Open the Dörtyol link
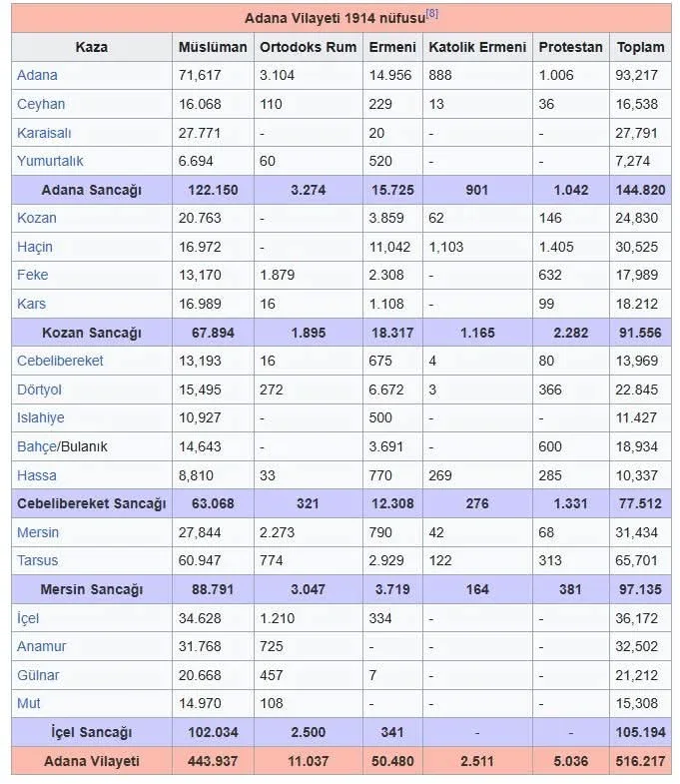The width and height of the screenshot is (680, 784). click(x=40, y=390)
